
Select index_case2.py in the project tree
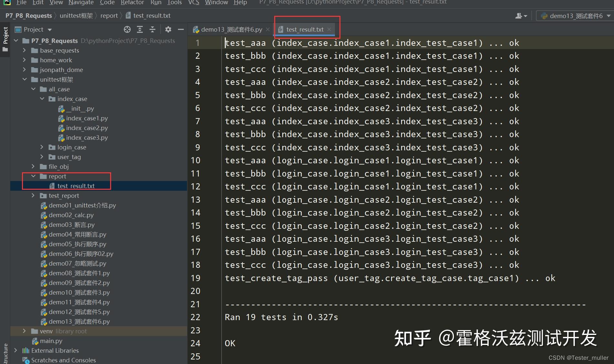click(87, 128)
